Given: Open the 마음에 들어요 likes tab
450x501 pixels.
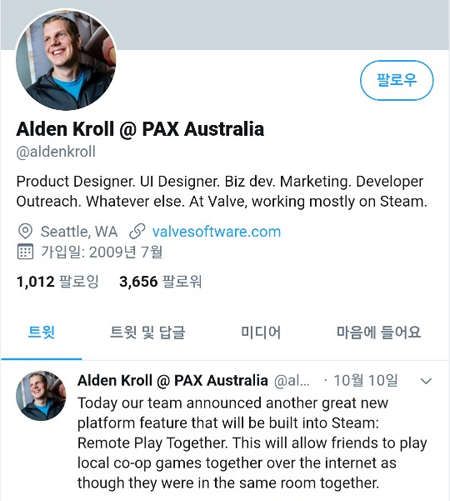Looking at the screenshot, I should coord(379,332).
